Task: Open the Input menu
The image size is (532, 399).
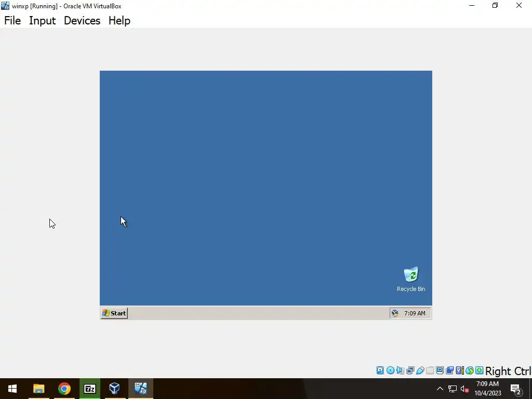Action: click(x=43, y=21)
